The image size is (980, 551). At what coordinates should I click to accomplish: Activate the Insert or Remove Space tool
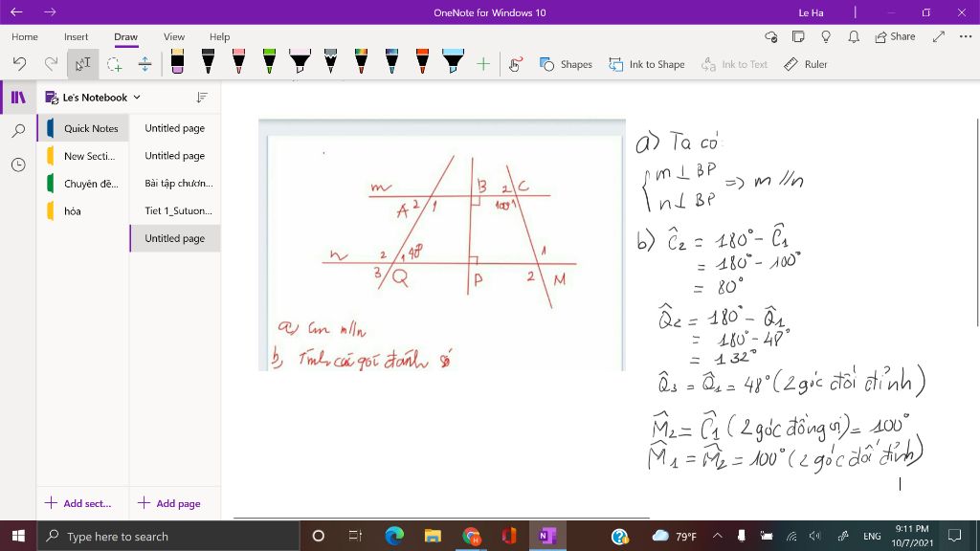tap(145, 64)
